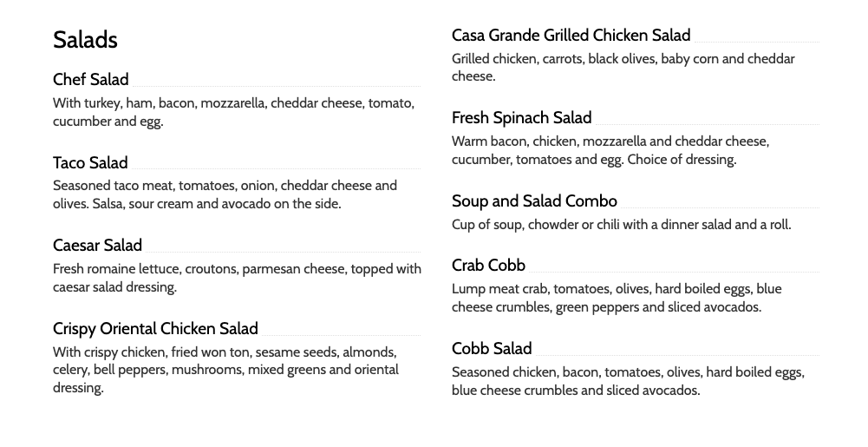
Task: Select the Fresh Spinach Salad title
Action: pyautogui.click(x=521, y=118)
